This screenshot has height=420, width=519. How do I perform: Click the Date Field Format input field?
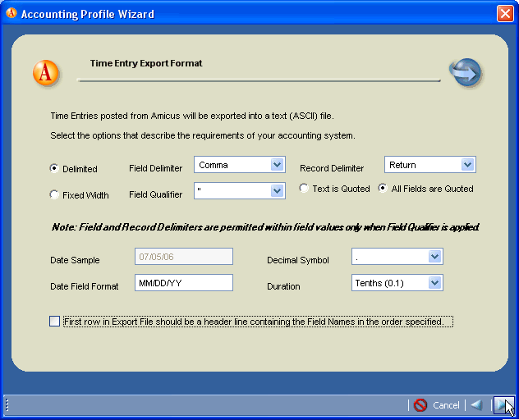point(183,283)
